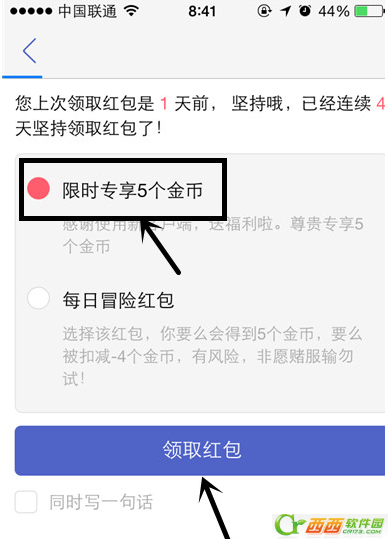The height and width of the screenshot is (539, 388).
Task: Tap the 8:41 clock in status bar
Action: (x=202, y=11)
